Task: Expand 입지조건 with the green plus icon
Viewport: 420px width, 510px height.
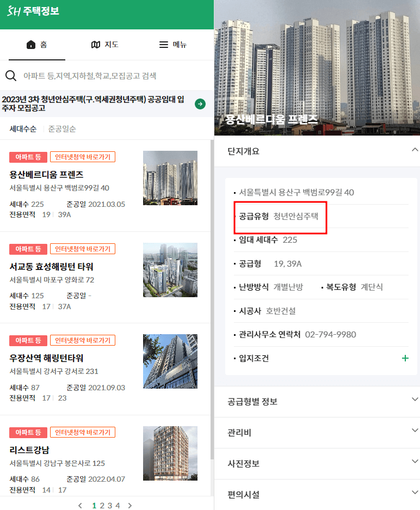Action: click(405, 358)
